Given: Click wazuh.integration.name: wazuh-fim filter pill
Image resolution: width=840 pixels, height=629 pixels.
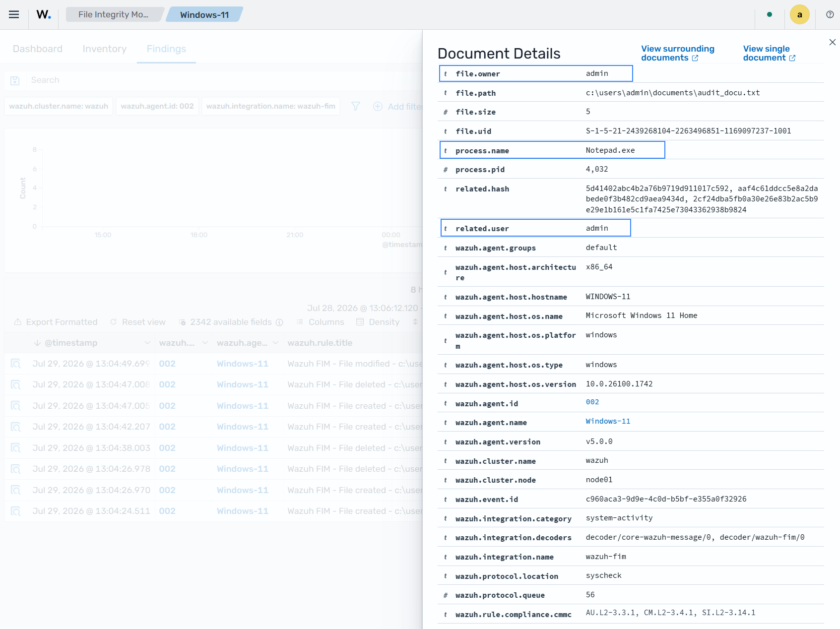Looking at the screenshot, I should pyautogui.click(x=271, y=106).
